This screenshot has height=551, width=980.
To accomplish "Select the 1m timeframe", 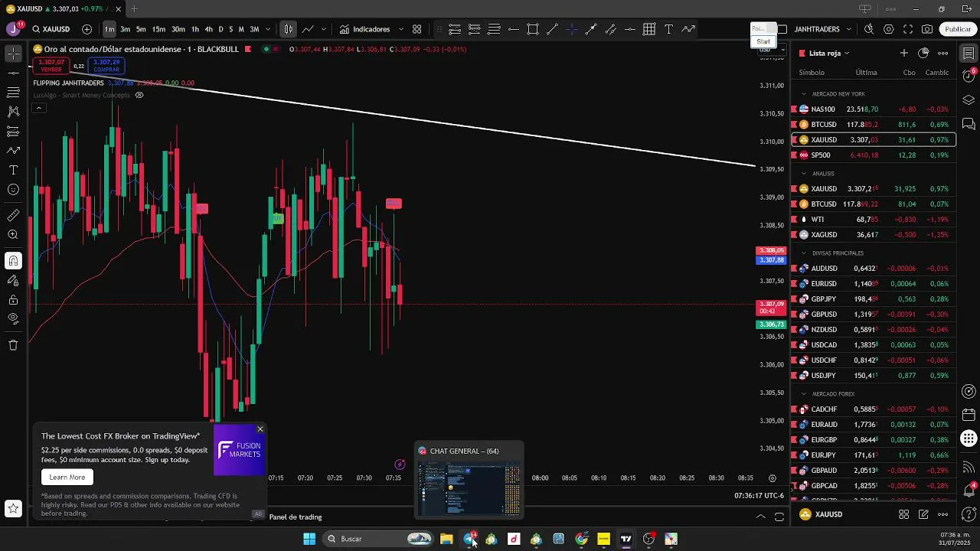I will coord(109,29).
